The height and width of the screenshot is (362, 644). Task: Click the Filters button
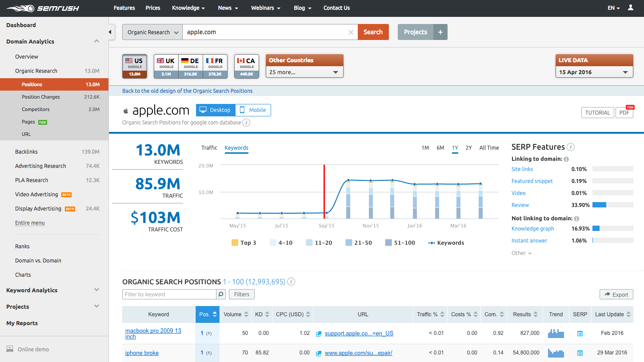pos(242,294)
